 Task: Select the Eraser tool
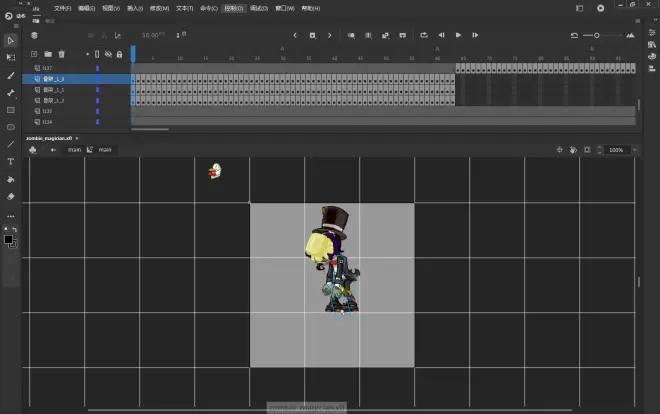pyautogui.click(x=11, y=196)
